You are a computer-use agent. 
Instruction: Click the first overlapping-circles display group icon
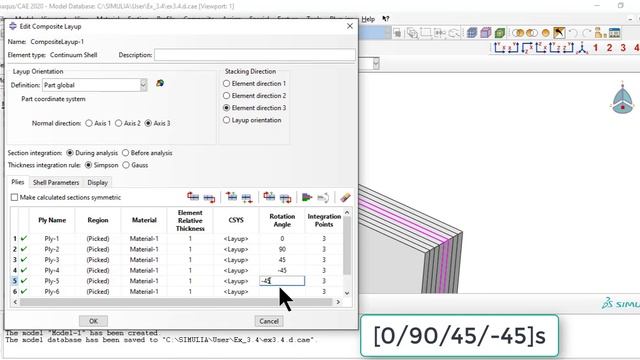point(518,33)
